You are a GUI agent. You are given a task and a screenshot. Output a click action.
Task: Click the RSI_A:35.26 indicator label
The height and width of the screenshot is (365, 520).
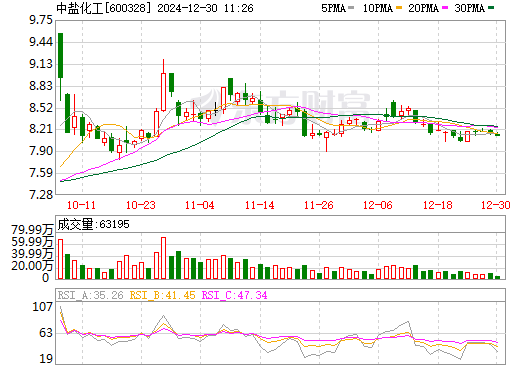click(x=91, y=295)
